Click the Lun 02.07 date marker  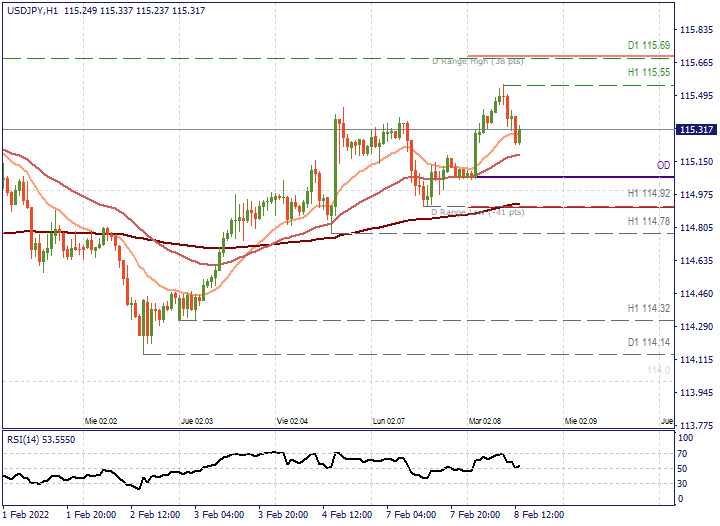pyautogui.click(x=388, y=421)
